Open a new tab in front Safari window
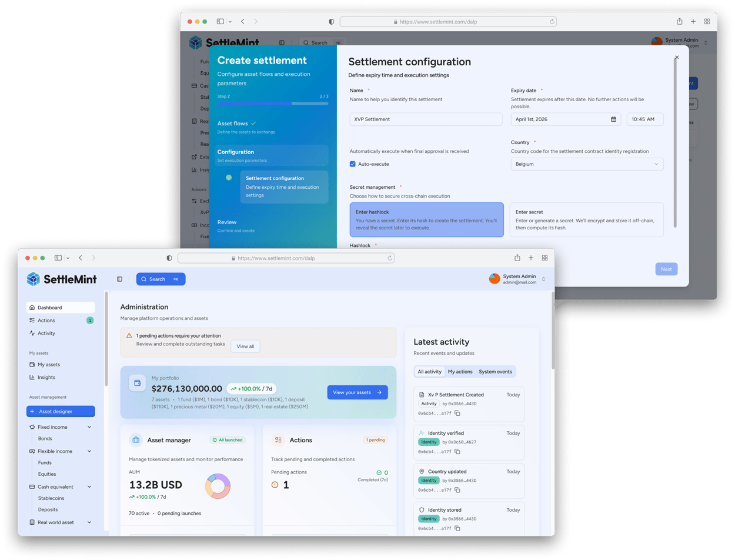 531,258
